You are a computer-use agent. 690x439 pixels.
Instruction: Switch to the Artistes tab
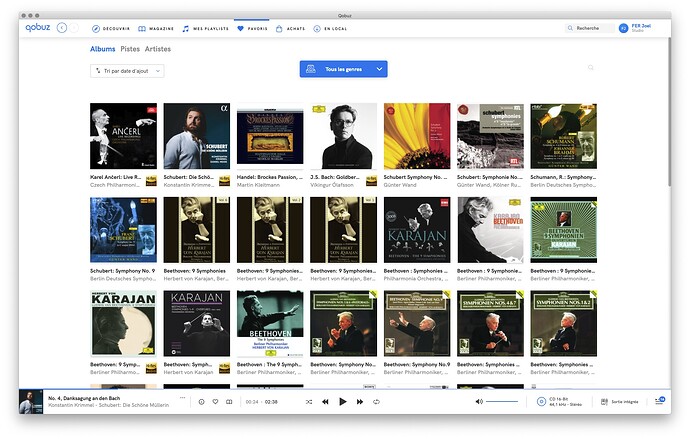(158, 49)
